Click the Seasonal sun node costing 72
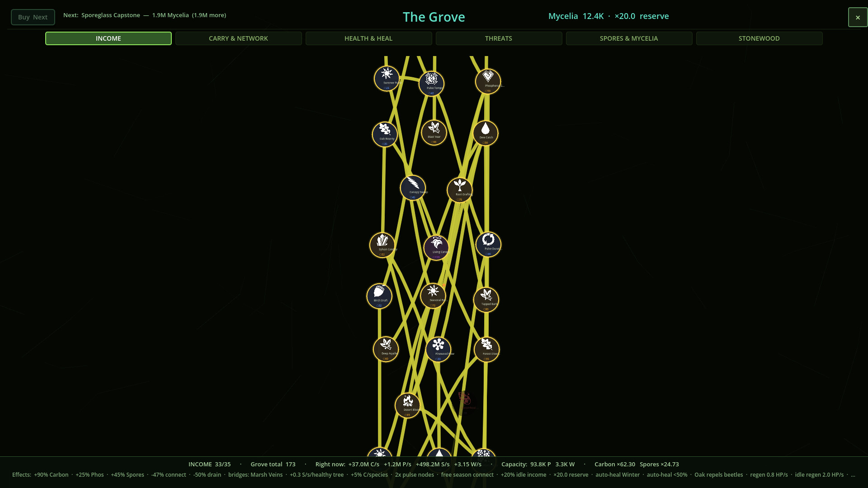868x488 pixels. tap(433, 296)
